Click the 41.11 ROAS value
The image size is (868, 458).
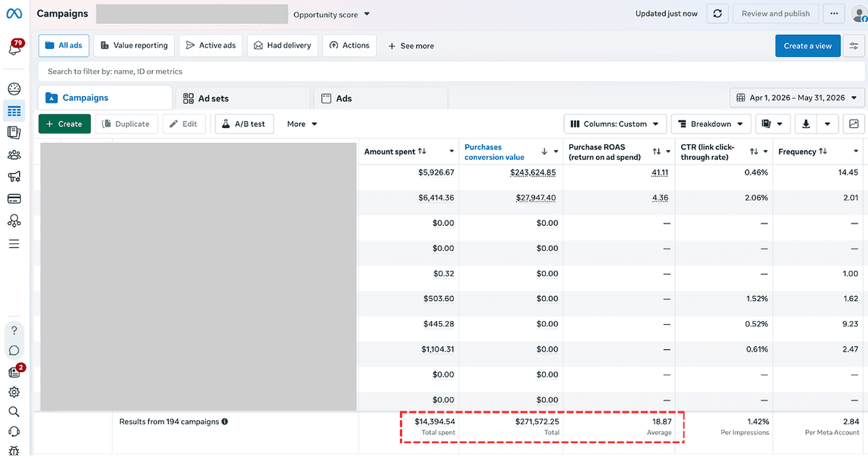[660, 172]
